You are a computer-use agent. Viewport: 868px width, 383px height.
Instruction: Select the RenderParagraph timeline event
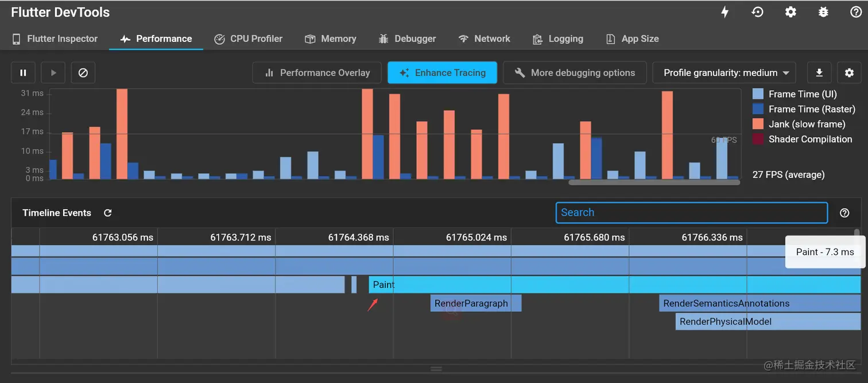(476, 303)
